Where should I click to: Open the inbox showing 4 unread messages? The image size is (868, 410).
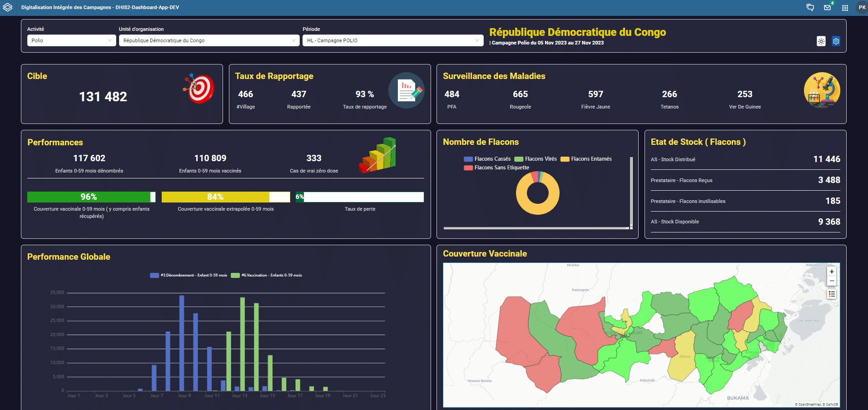pyautogui.click(x=828, y=8)
